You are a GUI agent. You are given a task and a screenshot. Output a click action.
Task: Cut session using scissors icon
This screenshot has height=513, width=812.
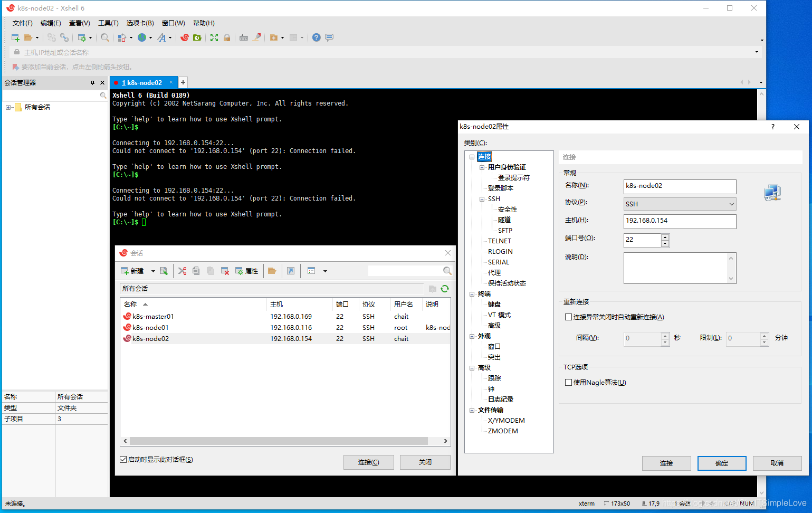click(x=182, y=271)
